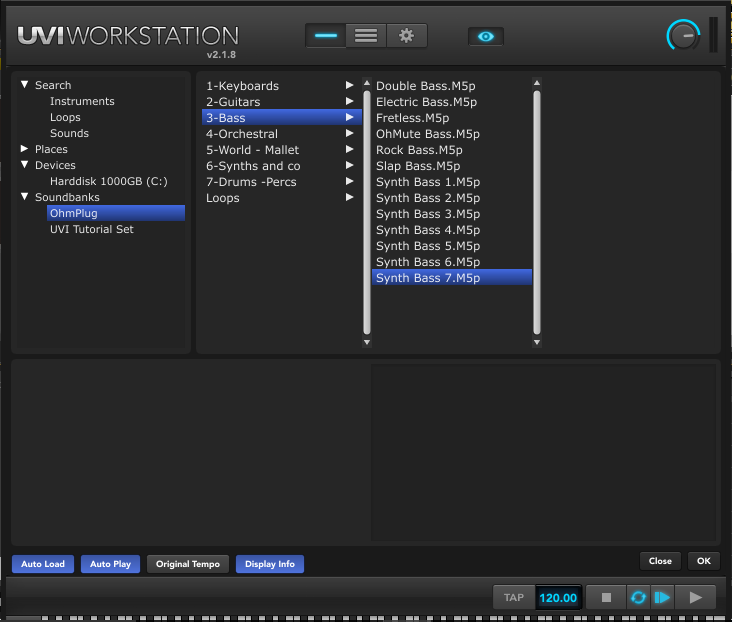Select Synth Bass 3.M5p preset
Screen dimensions: 732x622
tap(451, 214)
